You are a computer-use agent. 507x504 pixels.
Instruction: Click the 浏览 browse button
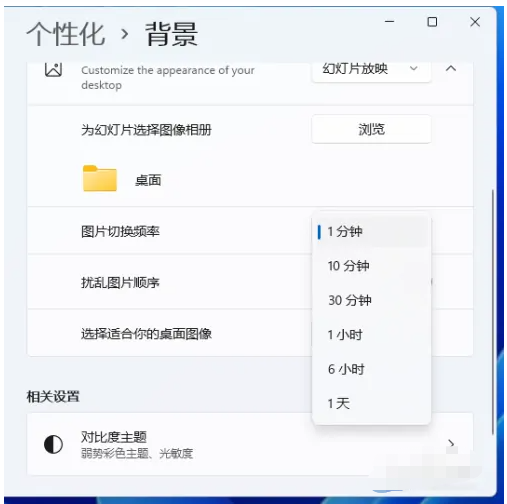[371, 129]
